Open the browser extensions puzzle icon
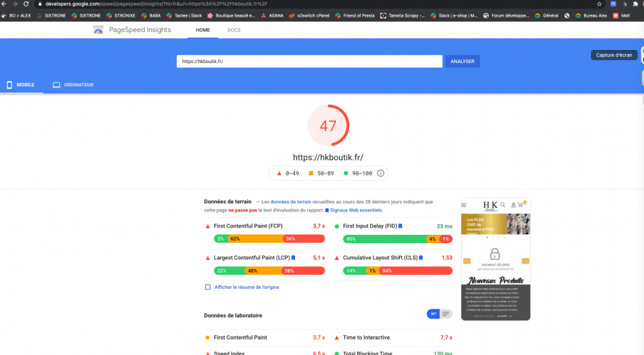This screenshot has width=644, height=355. 636,4
